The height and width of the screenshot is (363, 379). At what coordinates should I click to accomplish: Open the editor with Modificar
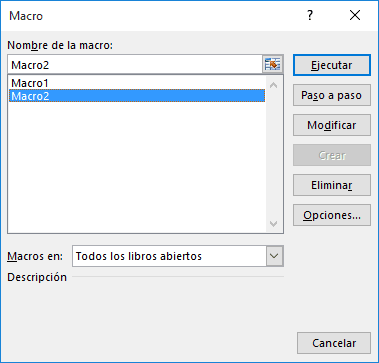click(332, 125)
